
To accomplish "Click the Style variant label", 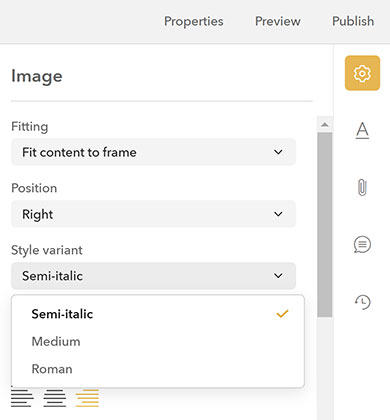I will 47,250.
